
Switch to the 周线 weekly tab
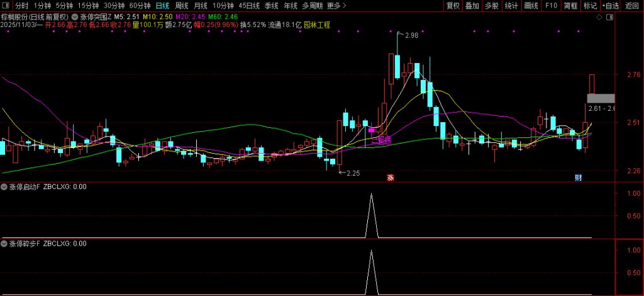(x=181, y=6)
